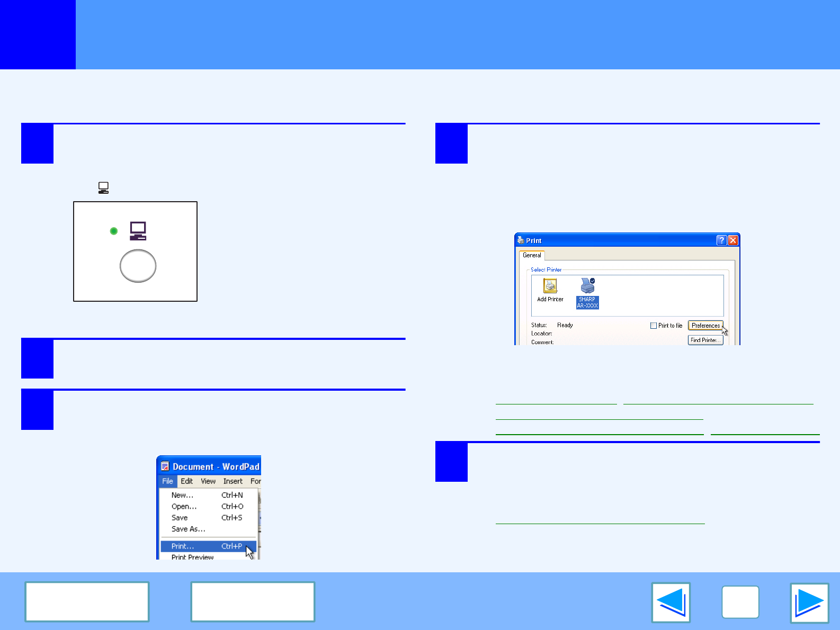The height and width of the screenshot is (630, 840).
Task: Click the large computer icon beside green light
Action: click(x=138, y=231)
